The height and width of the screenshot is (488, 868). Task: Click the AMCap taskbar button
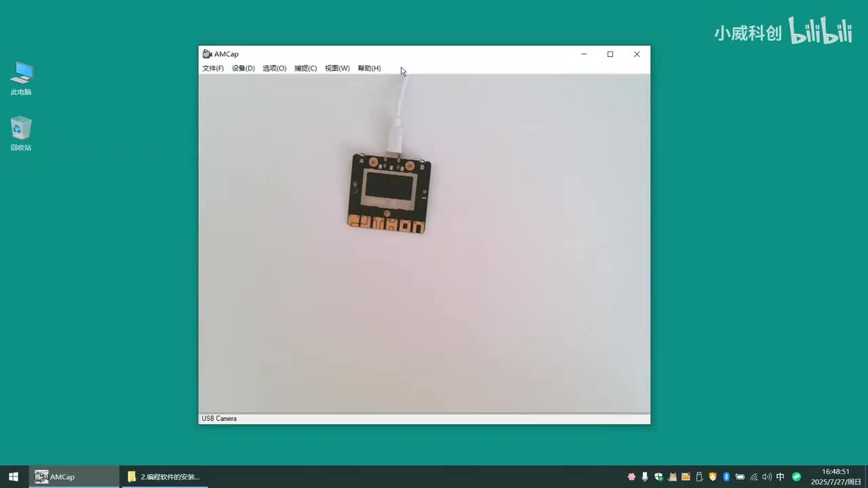pyautogui.click(x=74, y=477)
